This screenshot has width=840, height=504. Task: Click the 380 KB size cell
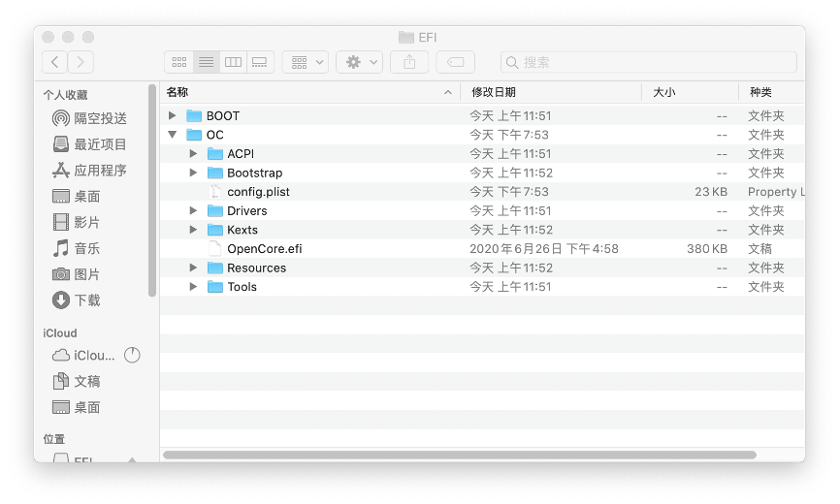click(707, 249)
